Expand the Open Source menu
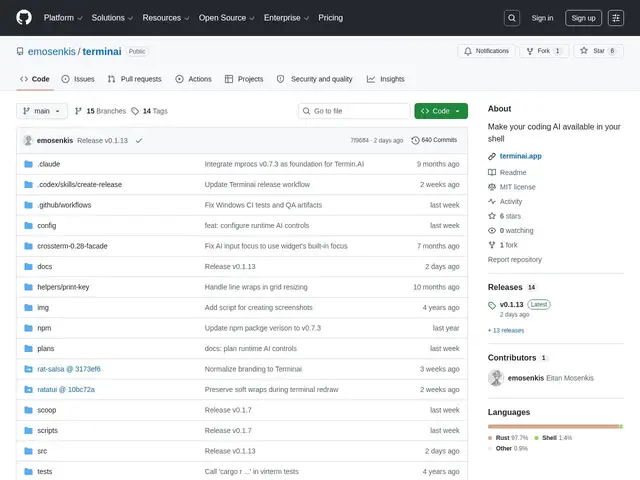 coord(227,18)
